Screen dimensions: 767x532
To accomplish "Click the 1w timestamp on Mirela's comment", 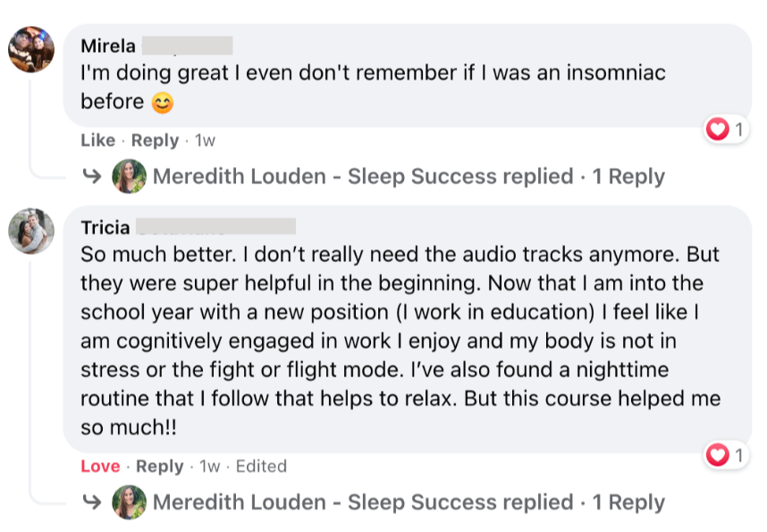I will click(x=206, y=140).
